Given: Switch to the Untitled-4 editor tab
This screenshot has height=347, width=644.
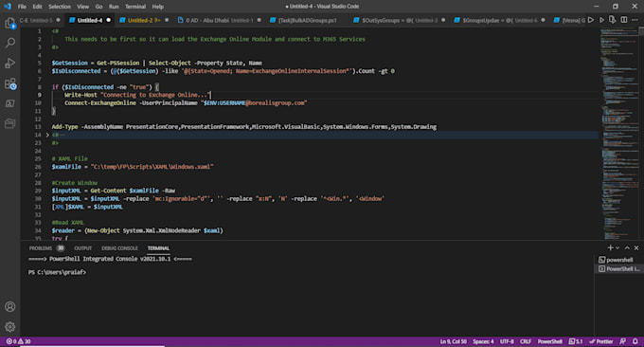Looking at the screenshot, I should (90, 20).
